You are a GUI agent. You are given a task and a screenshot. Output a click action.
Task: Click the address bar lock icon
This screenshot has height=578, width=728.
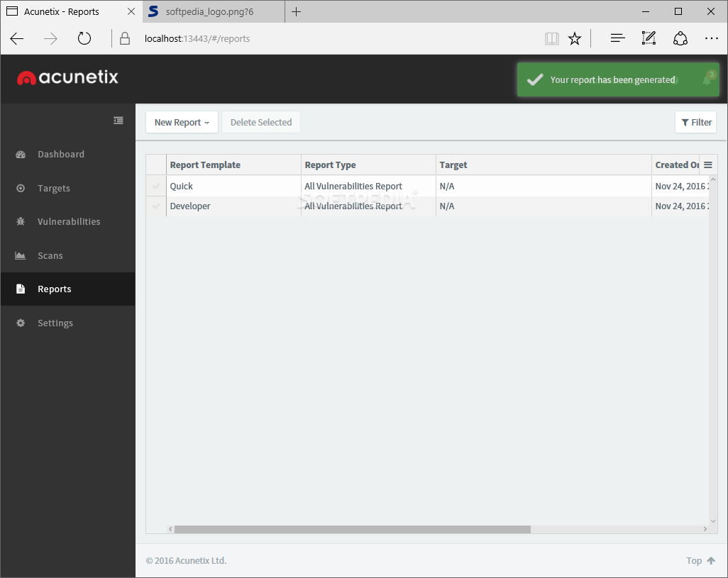[x=124, y=38]
